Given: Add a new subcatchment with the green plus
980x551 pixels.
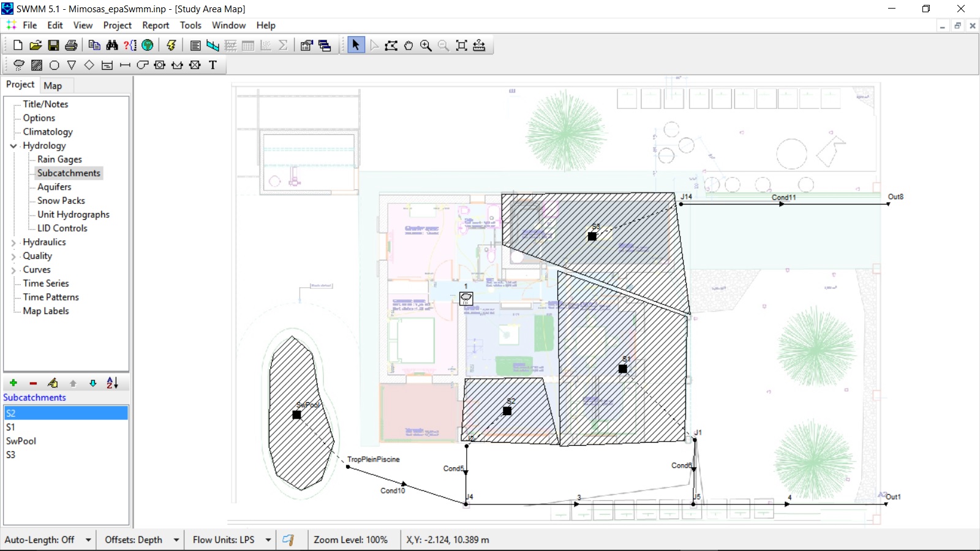Looking at the screenshot, I should pos(13,383).
